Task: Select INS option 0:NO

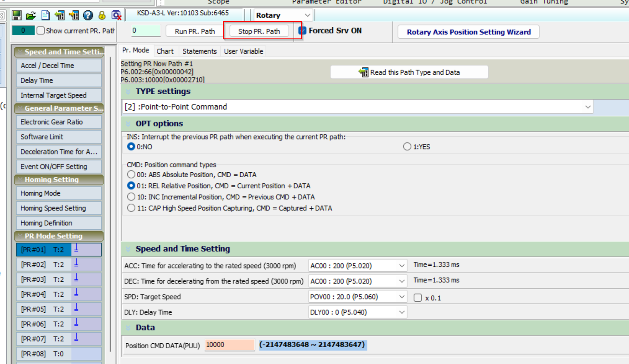Action: pyautogui.click(x=131, y=147)
